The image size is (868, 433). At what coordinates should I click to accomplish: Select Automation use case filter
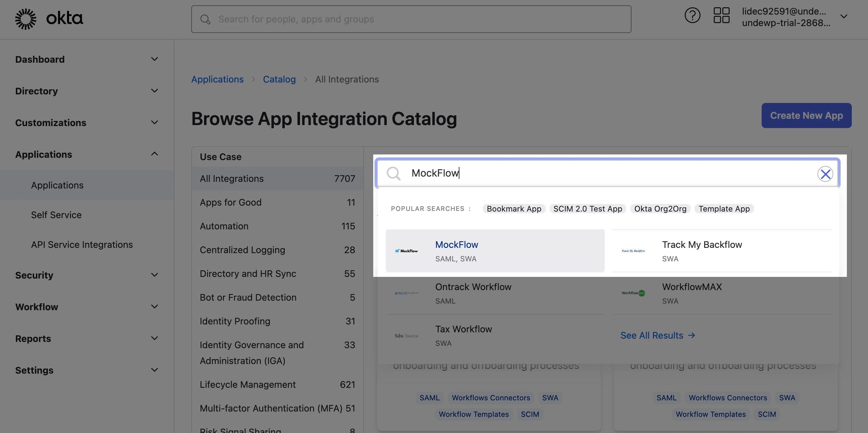(278, 226)
